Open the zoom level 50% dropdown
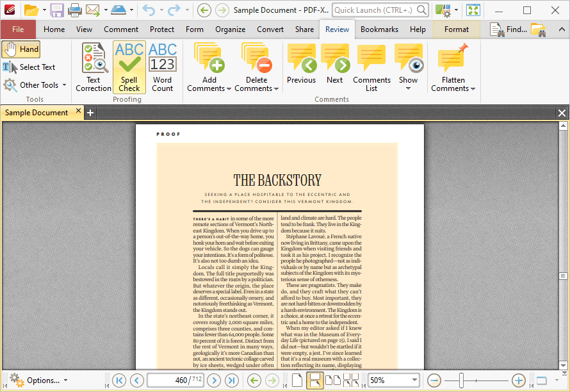570x392 pixels. coord(414,380)
